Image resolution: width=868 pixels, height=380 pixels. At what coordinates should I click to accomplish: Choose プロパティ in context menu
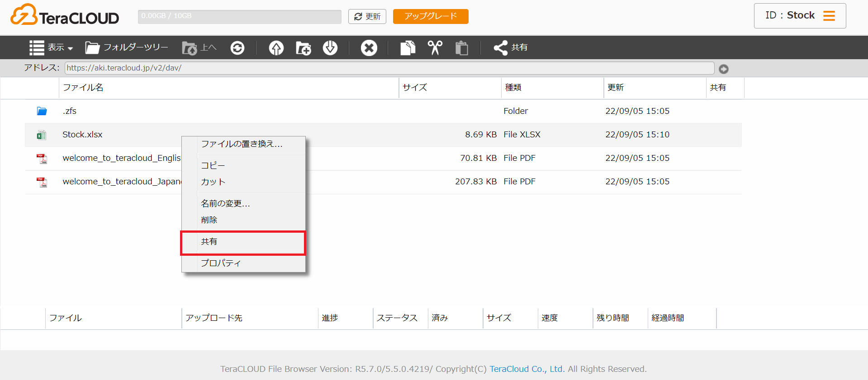[x=244, y=263]
